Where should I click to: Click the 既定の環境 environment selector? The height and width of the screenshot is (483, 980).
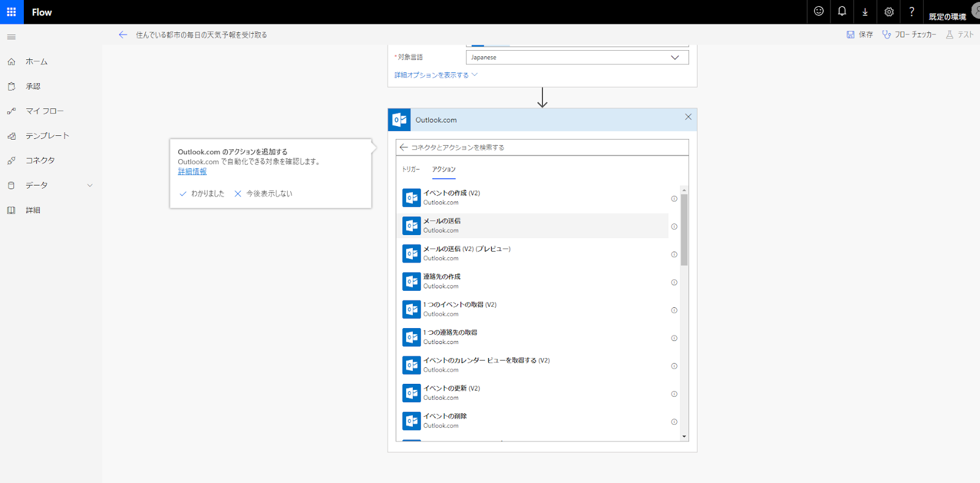click(947, 17)
